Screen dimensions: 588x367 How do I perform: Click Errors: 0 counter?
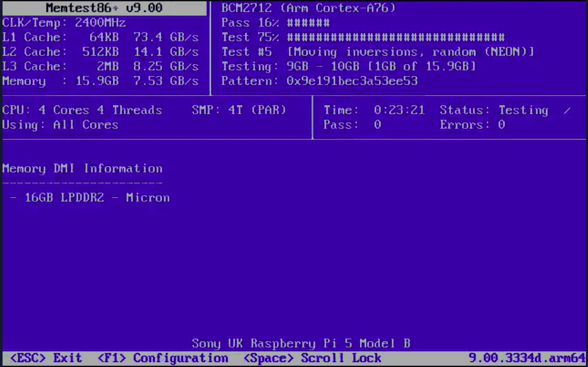472,125
